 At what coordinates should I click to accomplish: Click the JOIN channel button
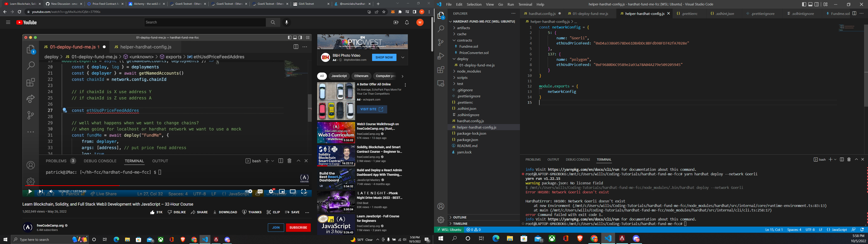click(276, 228)
